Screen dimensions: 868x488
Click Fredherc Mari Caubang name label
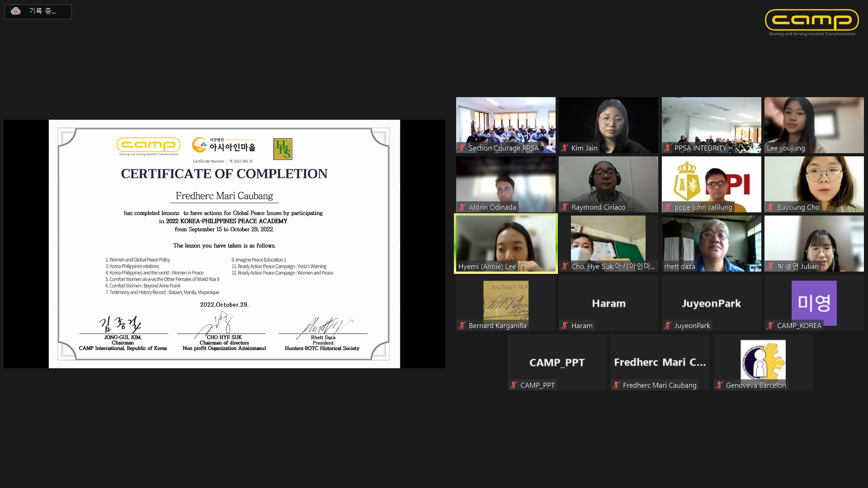click(659, 385)
